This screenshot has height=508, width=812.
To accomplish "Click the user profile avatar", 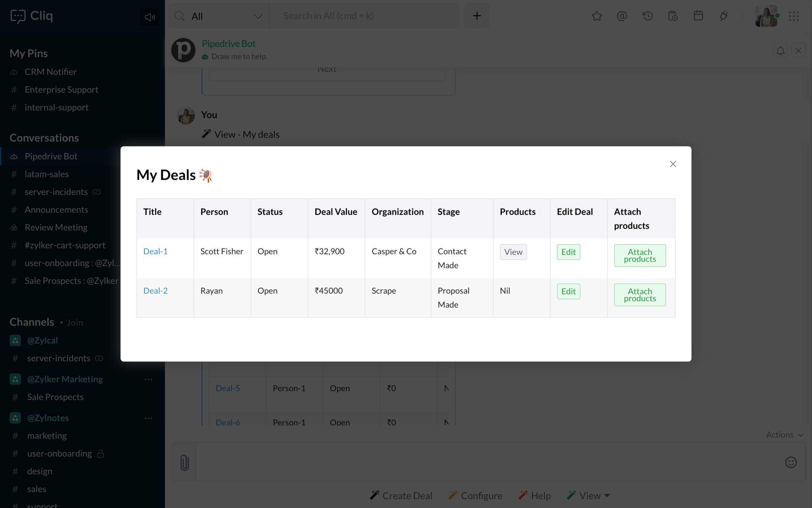I will point(766,16).
